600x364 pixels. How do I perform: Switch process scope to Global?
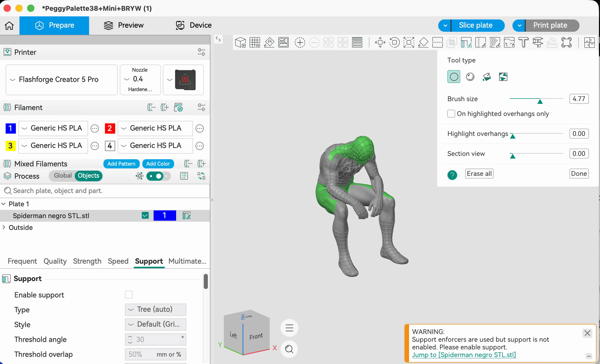tap(63, 176)
